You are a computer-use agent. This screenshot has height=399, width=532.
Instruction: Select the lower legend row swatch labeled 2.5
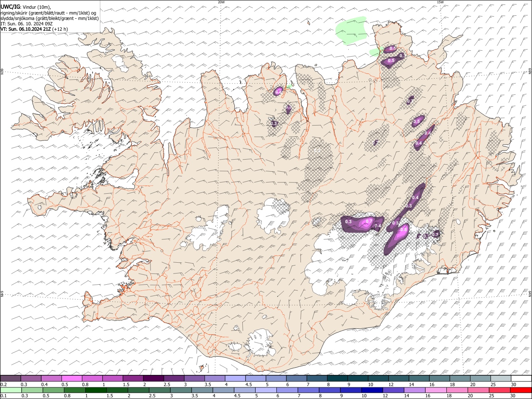(x=160, y=390)
